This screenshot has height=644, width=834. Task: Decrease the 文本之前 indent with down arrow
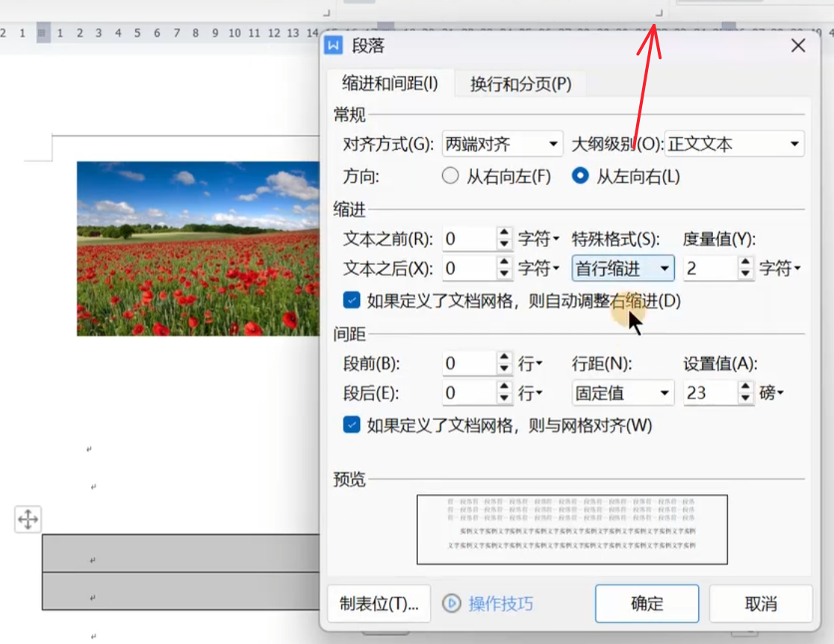(x=504, y=245)
